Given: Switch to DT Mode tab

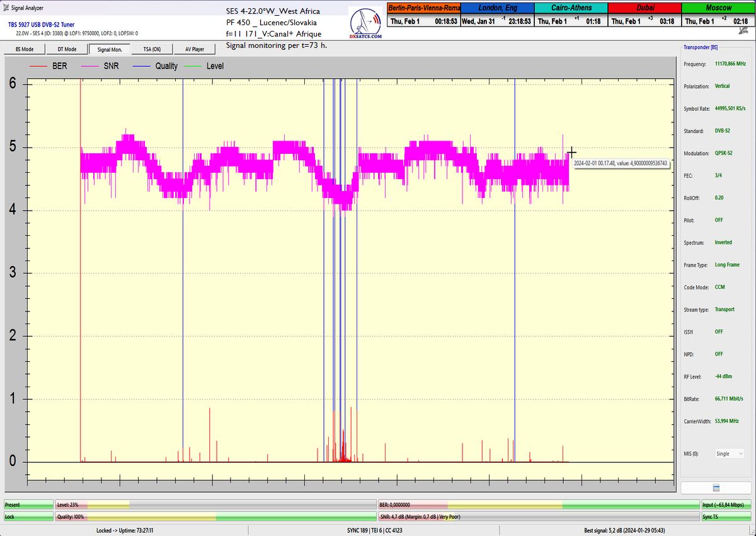Looking at the screenshot, I should point(67,49).
